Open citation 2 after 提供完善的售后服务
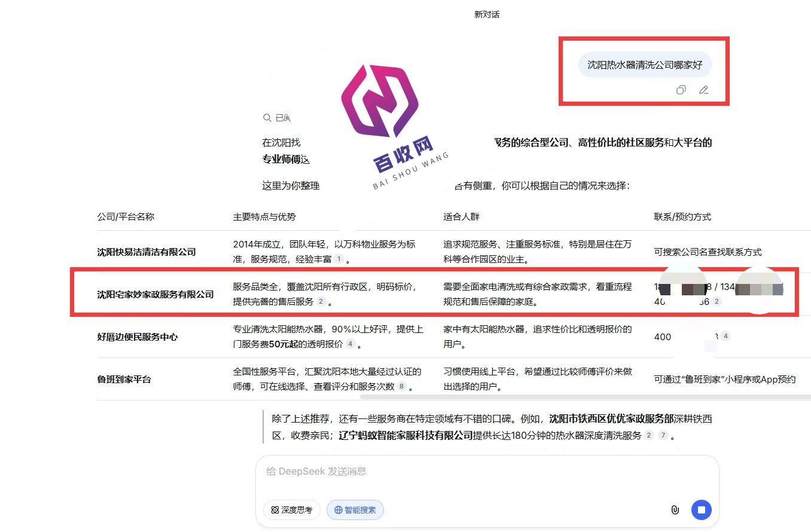 pos(321,302)
